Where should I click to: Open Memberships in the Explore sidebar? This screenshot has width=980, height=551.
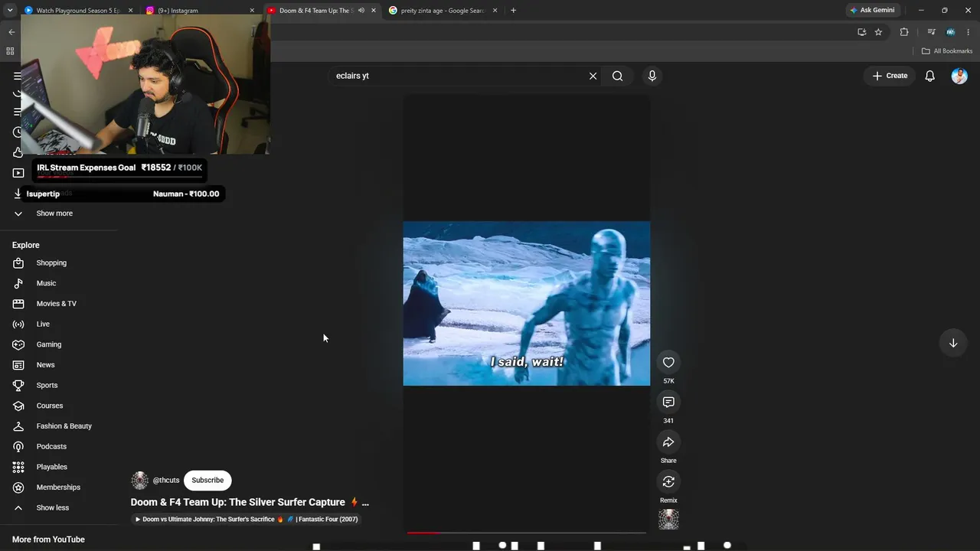pos(58,487)
